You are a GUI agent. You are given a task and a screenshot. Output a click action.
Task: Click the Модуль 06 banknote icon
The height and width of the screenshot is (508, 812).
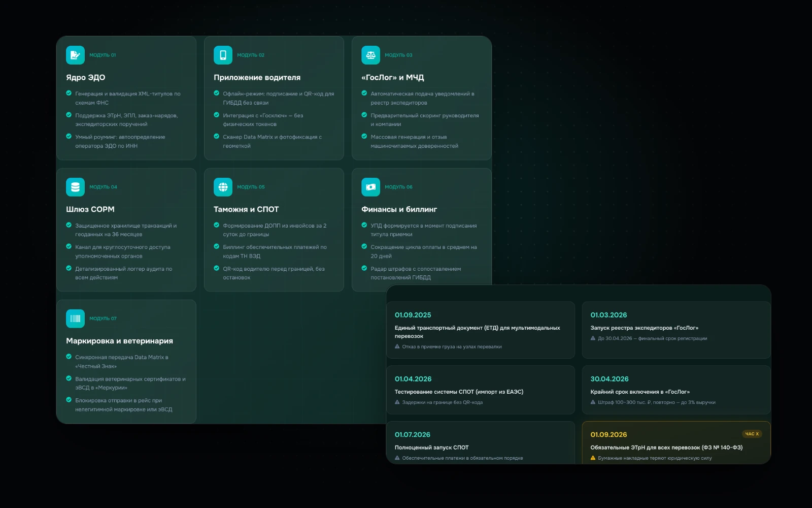tap(370, 187)
